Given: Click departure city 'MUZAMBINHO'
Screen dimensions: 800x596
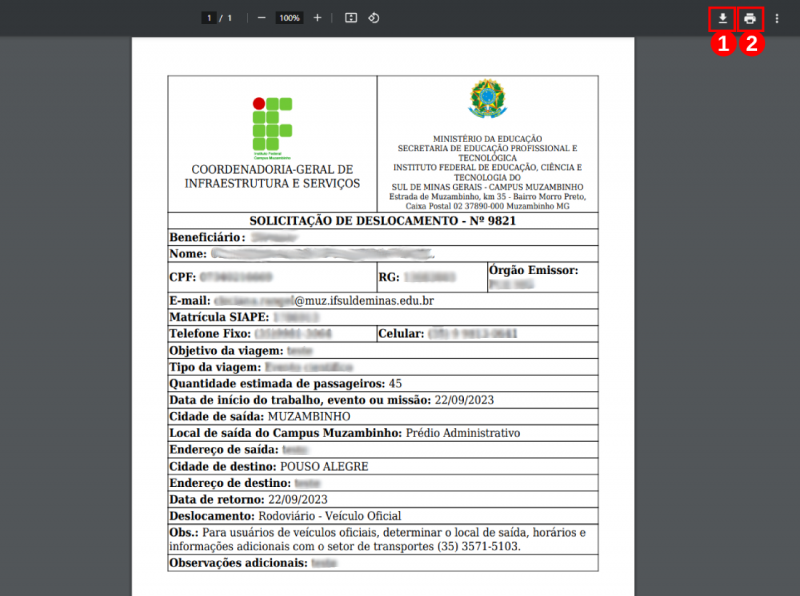Looking at the screenshot, I should [x=309, y=416].
